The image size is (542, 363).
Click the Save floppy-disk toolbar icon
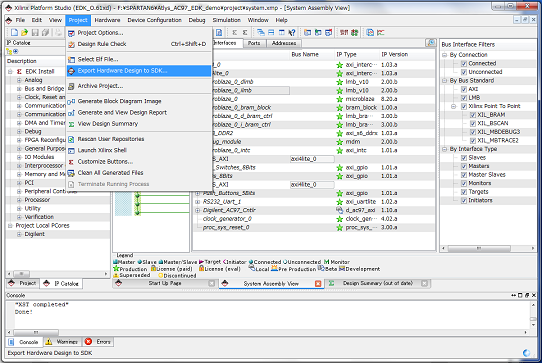coord(35,32)
